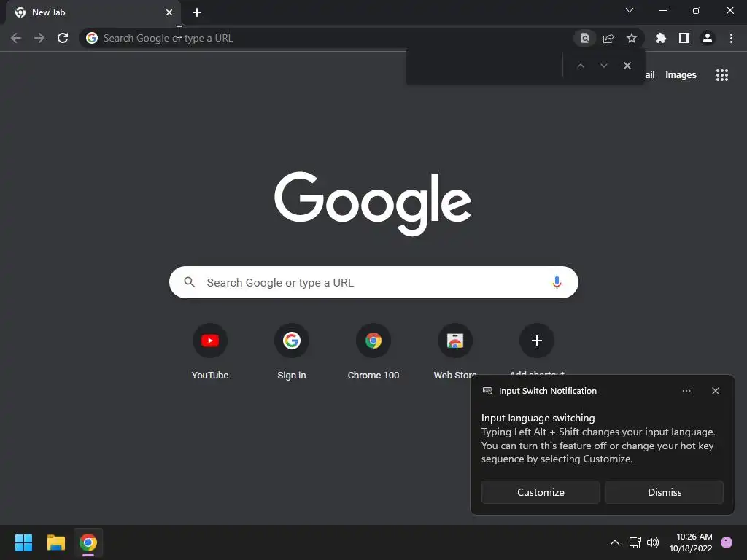Screen dimensions: 747x560
Task: Click the browser forward arrow
Action: click(39, 38)
